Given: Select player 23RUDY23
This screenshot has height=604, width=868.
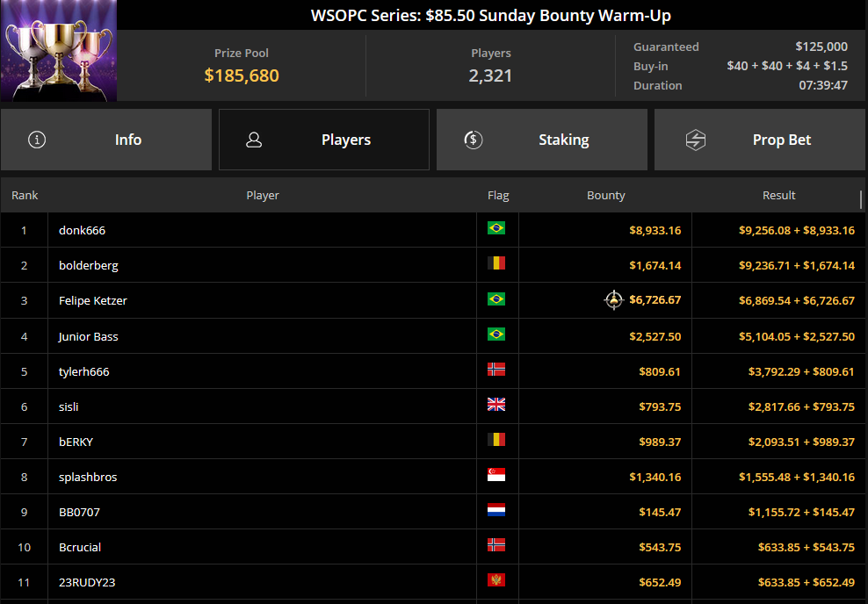Looking at the screenshot, I should pos(87,582).
